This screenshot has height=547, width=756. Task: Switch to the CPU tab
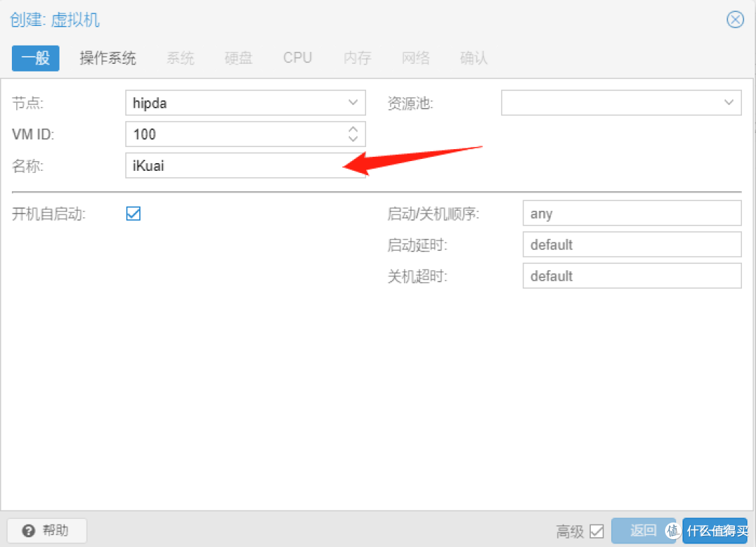297,59
